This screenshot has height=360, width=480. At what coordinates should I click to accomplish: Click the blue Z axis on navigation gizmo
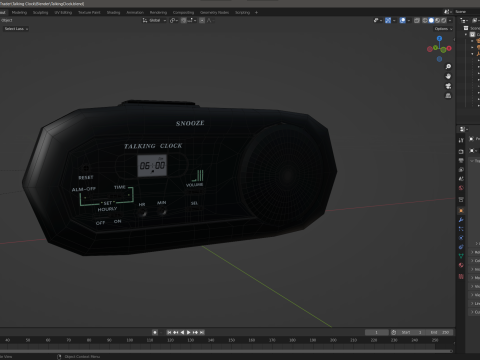coord(439,39)
